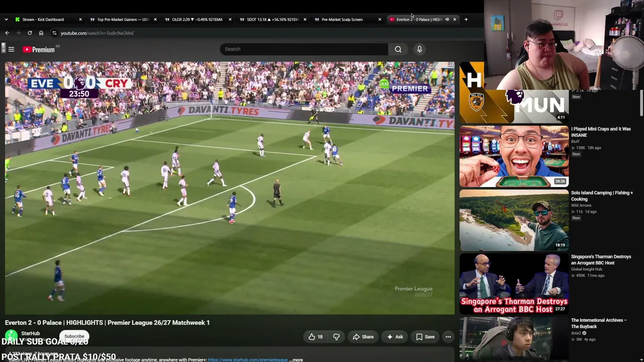Open the Solo Island Camping video thumbnail
Viewport: 644px width, 362px height.
pos(514,220)
